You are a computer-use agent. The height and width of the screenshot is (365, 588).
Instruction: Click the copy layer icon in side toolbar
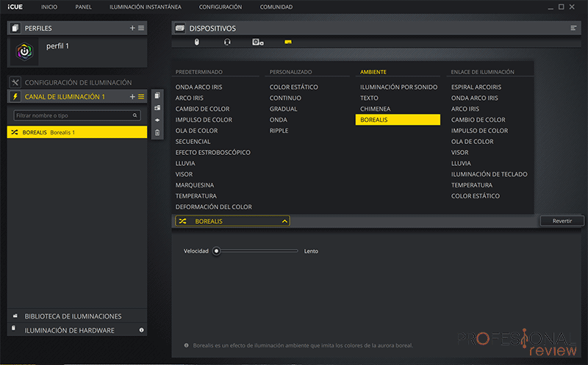pyautogui.click(x=157, y=95)
